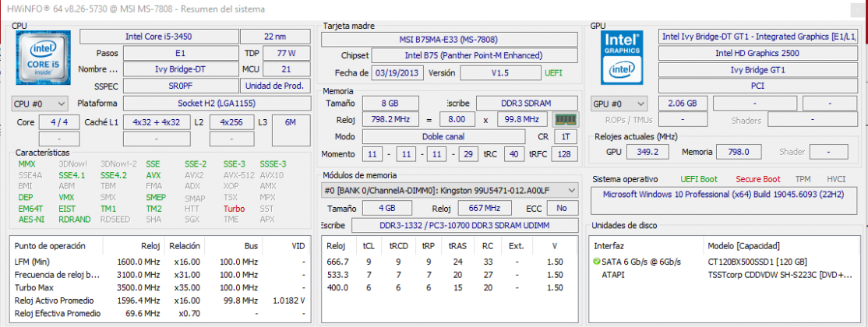Click the 1T command rate value
The height and width of the screenshot is (327, 868).
click(565, 137)
